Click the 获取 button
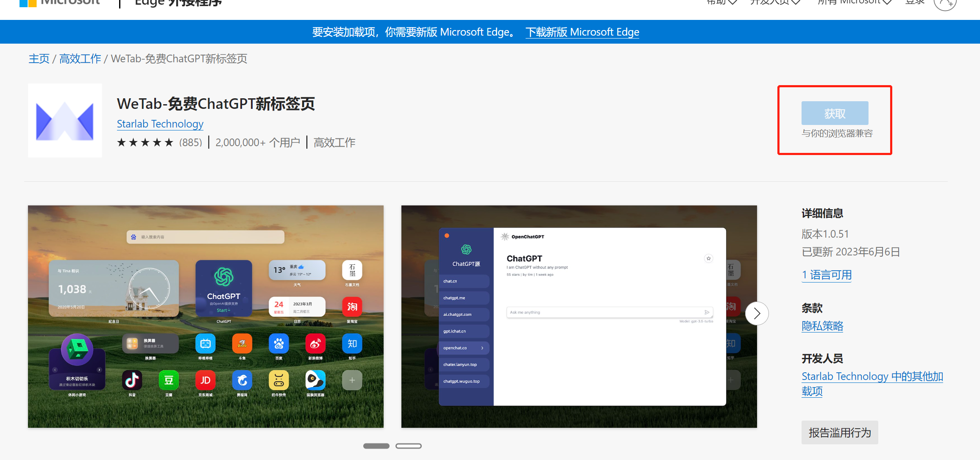The image size is (980, 460). (x=835, y=113)
